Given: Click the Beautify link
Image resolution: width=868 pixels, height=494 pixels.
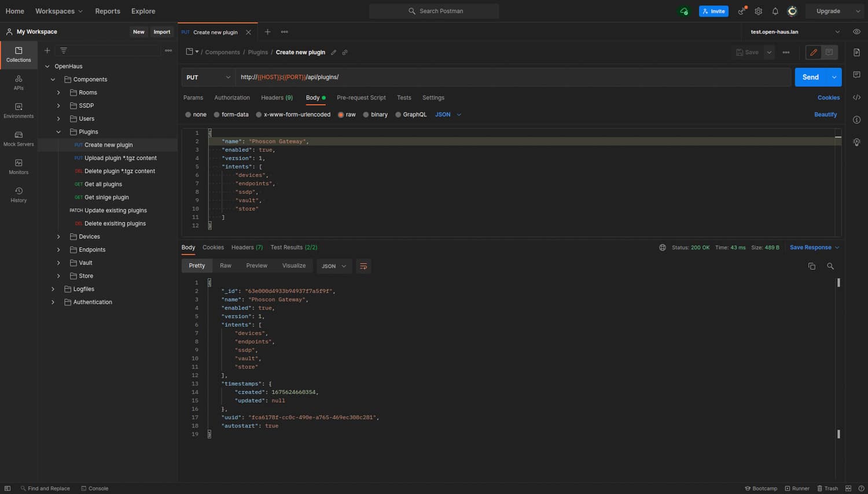Looking at the screenshot, I should point(825,115).
